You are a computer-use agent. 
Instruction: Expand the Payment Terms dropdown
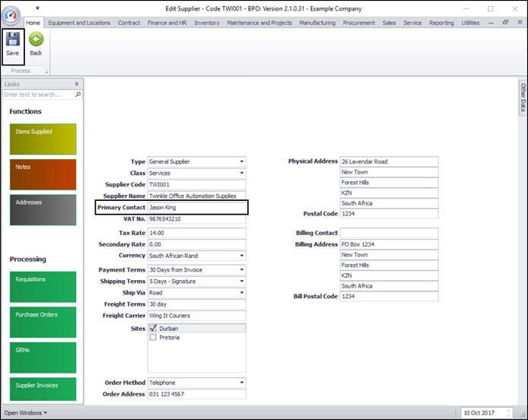coord(242,270)
